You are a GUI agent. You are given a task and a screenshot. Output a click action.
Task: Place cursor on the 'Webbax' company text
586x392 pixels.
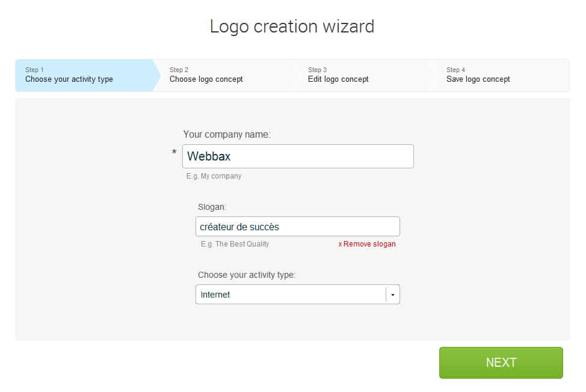[209, 156]
